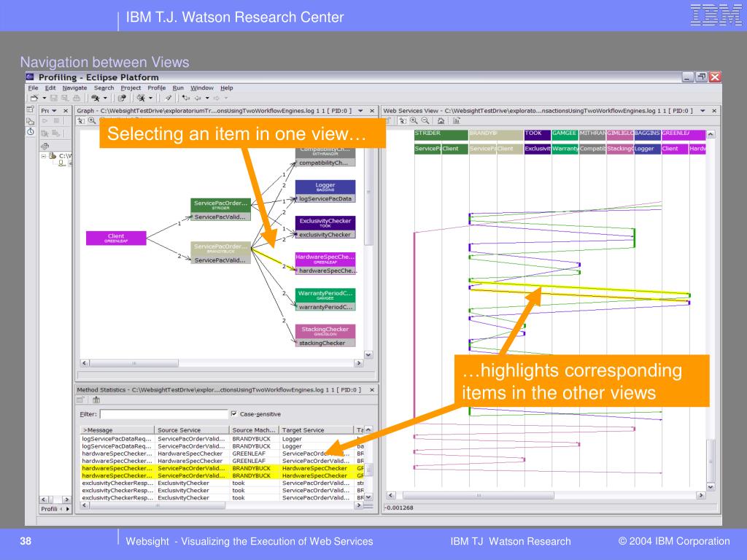Click select pointer tool in Web Services toolbar
Viewport: 747px width, 560px height.
pos(403,121)
